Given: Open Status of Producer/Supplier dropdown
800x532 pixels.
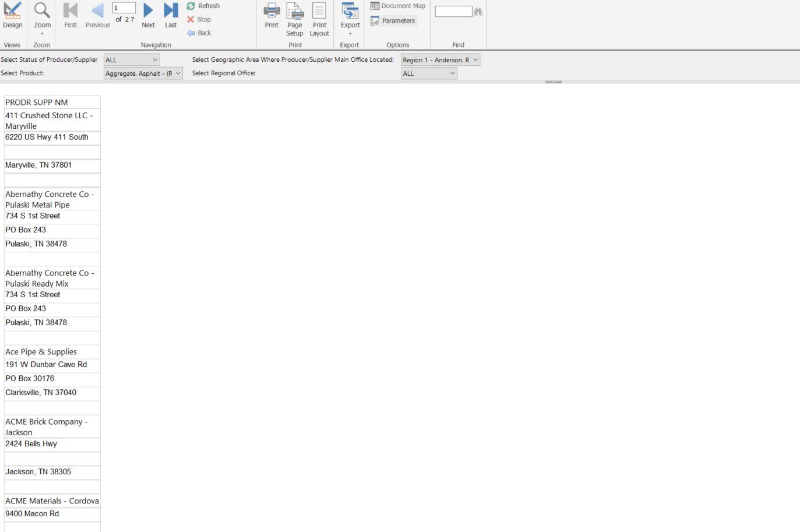Looking at the screenshot, I should coord(132,59).
